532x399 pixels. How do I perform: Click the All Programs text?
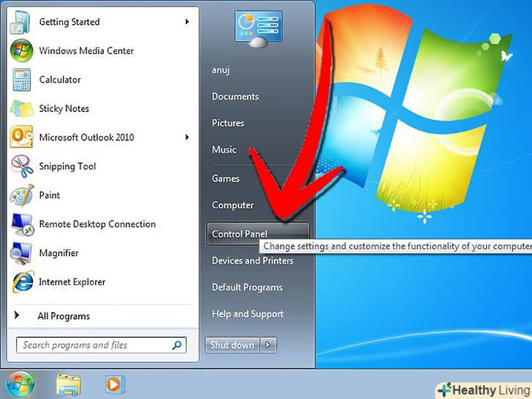64,316
